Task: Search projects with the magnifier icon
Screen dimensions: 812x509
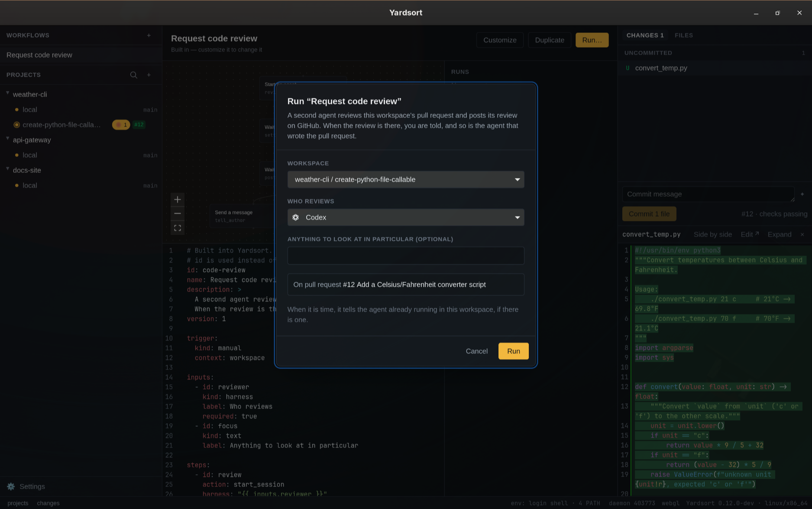Action: click(134, 75)
